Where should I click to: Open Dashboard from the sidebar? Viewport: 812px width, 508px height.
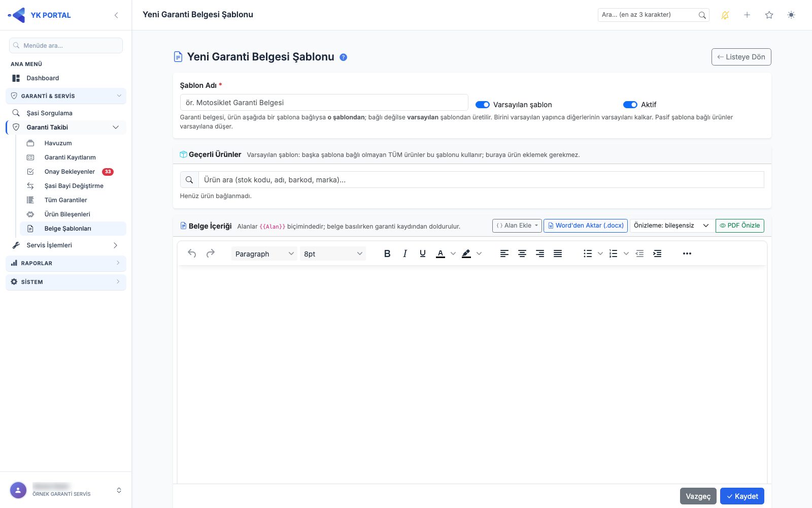66,78
